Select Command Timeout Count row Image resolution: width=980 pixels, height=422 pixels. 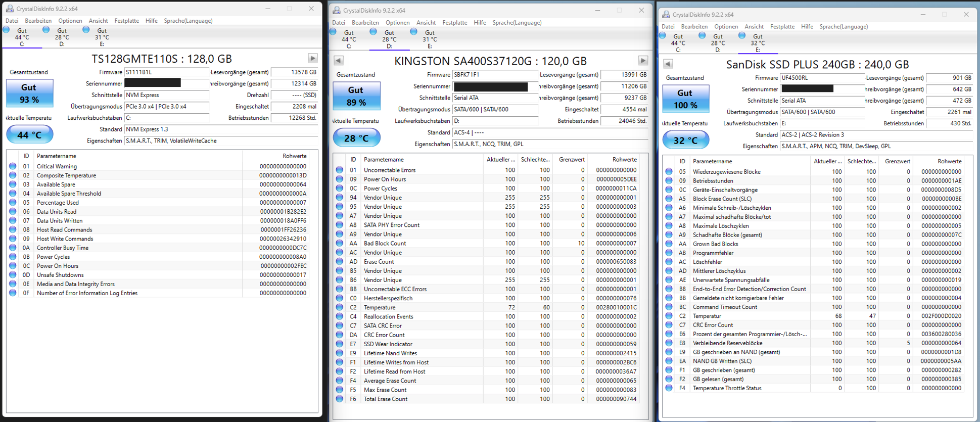pyautogui.click(x=814, y=307)
